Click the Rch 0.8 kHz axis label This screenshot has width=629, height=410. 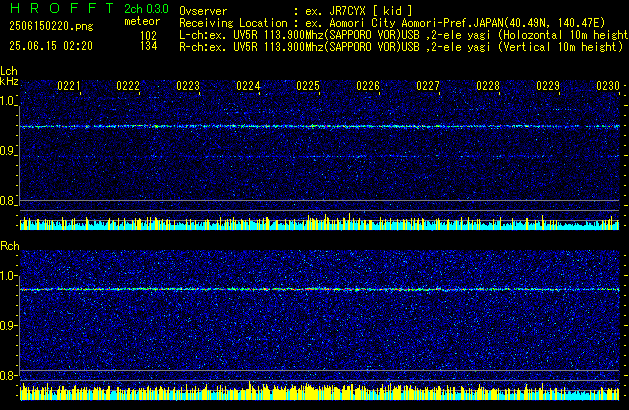(8, 375)
